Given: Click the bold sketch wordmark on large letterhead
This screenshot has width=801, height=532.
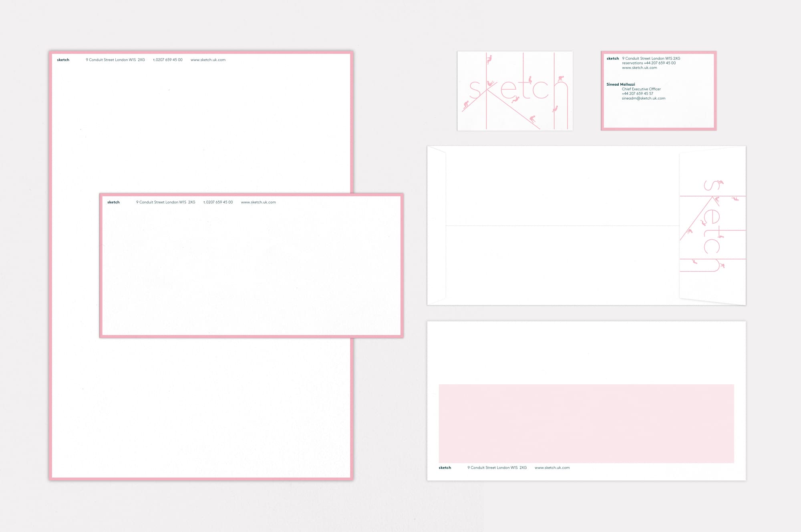Looking at the screenshot, I should point(63,60).
